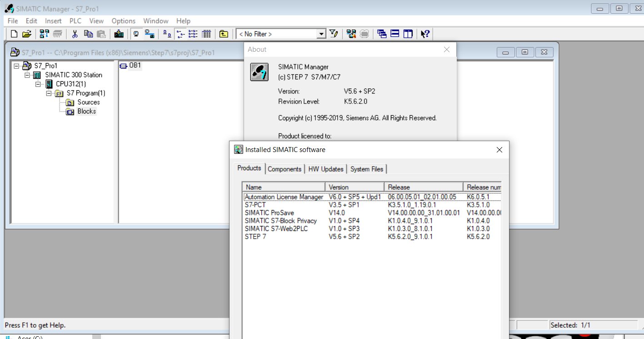The image size is (644, 339).
Task: Switch to Details view
Action: [x=206, y=34]
